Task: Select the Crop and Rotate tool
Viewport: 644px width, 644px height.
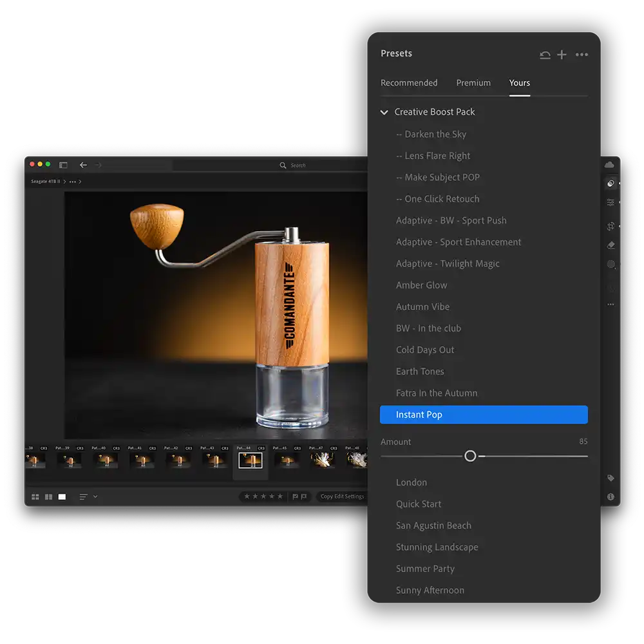Action: pos(611,227)
